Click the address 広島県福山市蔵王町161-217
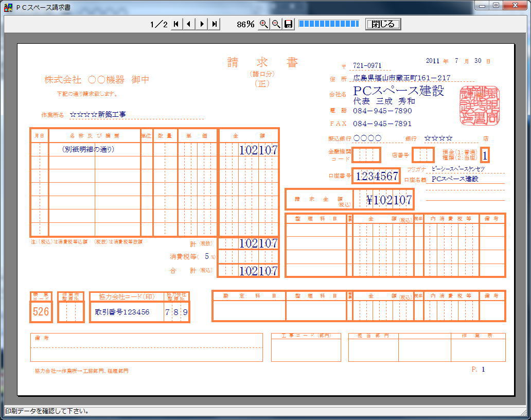The width and height of the screenshot is (531, 420). [402, 78]
